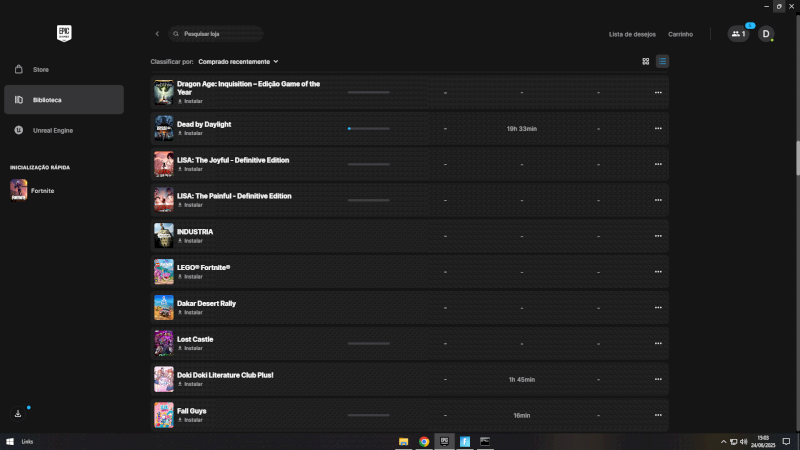Expand the Comprado recentemente sort dropdown
Viewport: 800px width, 450px height.
[238, 62]
